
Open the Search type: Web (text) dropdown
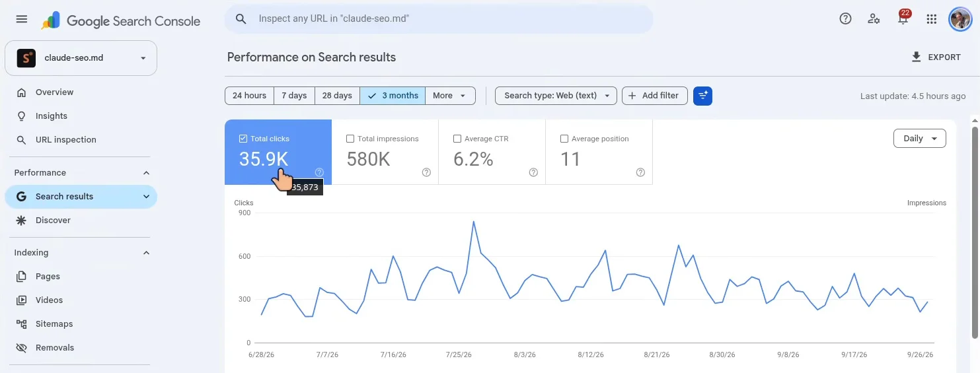pos(556,96)
